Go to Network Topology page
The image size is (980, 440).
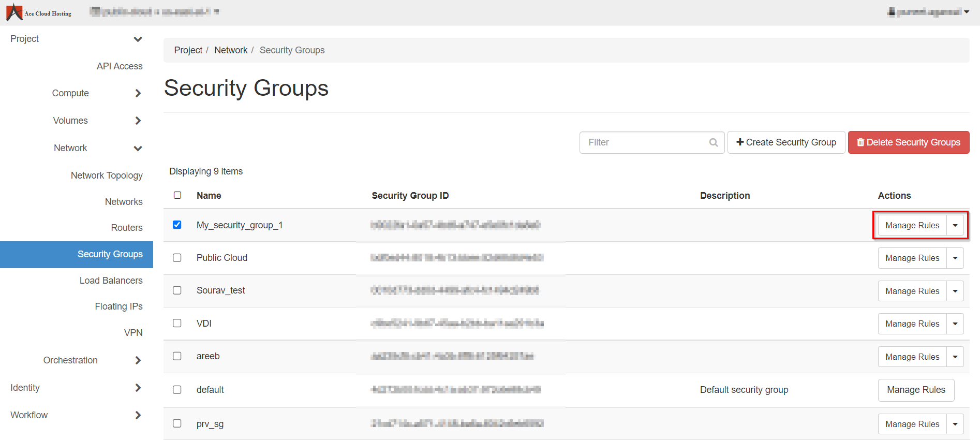point(107,175)
